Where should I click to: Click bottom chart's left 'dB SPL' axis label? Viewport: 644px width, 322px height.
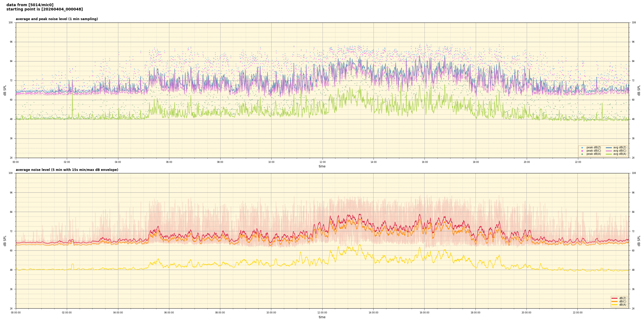tap(5, 241)
